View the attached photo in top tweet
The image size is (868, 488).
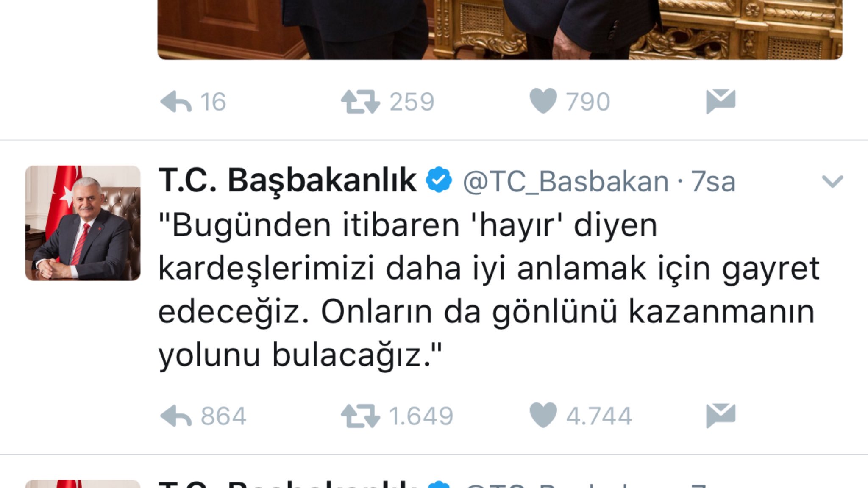pos(500,30)
